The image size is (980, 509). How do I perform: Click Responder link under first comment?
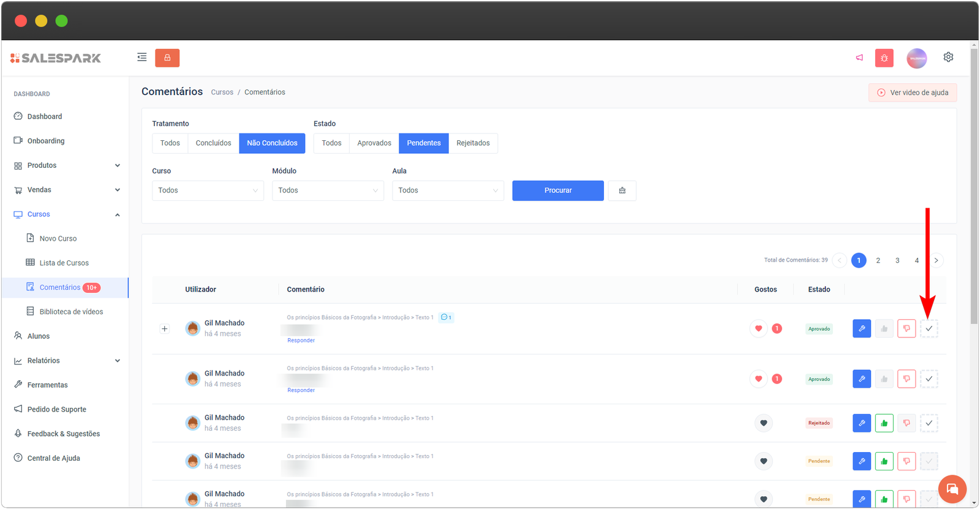(301, 341)
